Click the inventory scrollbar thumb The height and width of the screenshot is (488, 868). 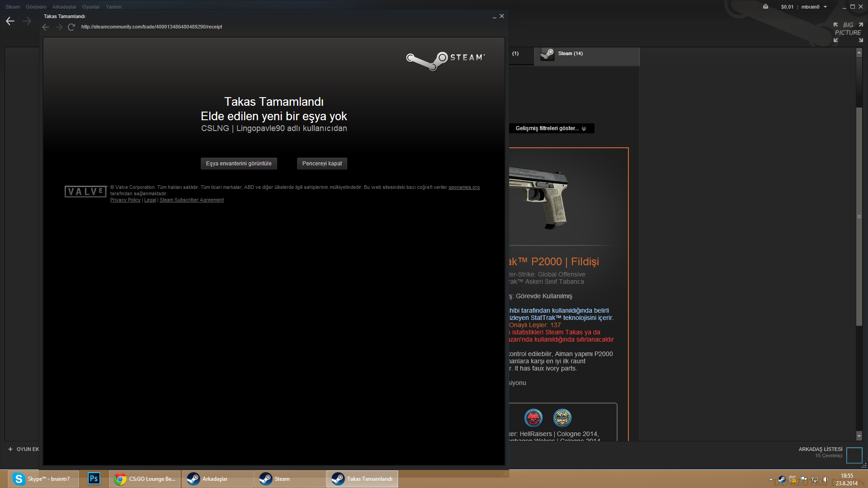click(x=859, y=216)
